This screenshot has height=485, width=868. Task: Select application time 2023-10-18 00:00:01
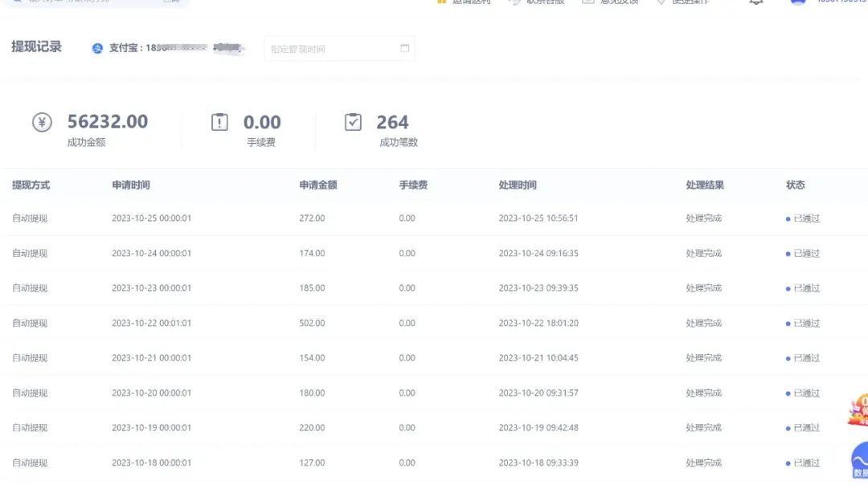(152, 463)
